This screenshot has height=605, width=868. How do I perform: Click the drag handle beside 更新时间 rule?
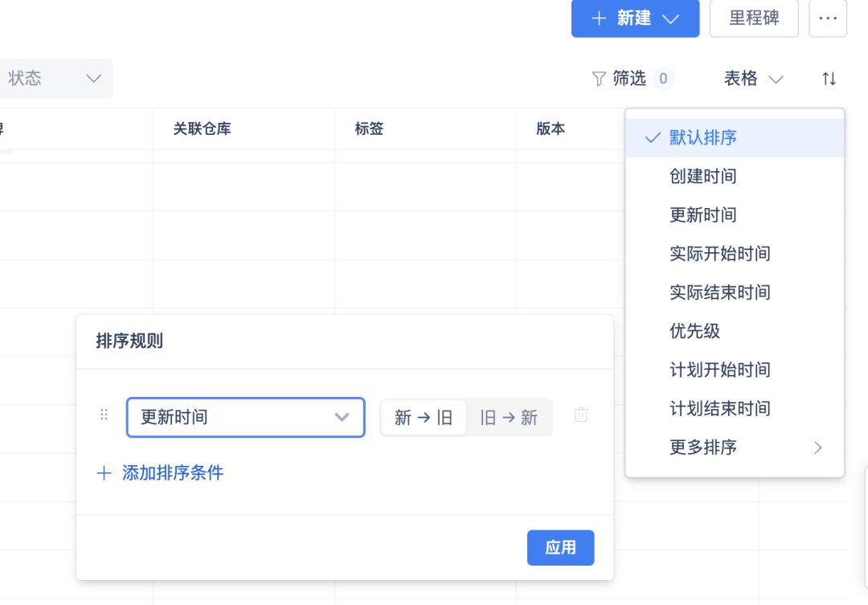(104, 415)
